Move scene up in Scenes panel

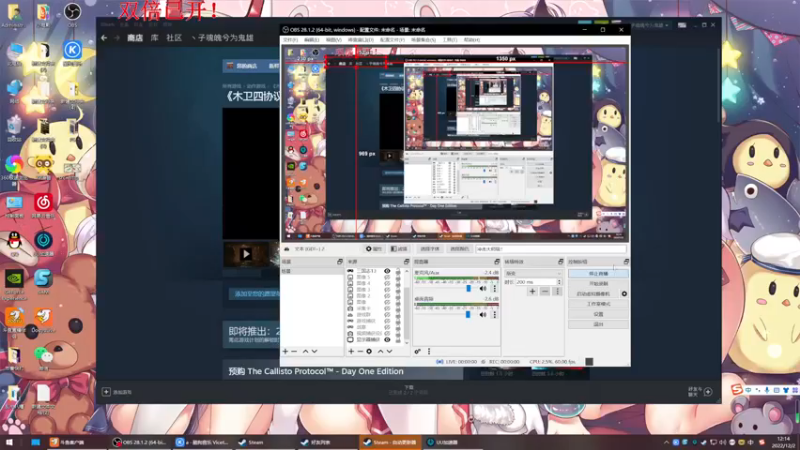pyautogui.click(x=305, y=352)
